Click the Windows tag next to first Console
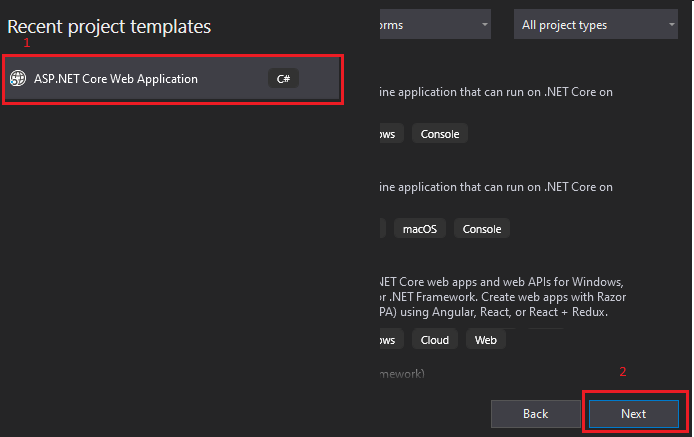This screenshot has height=437, width=694. 391,134
